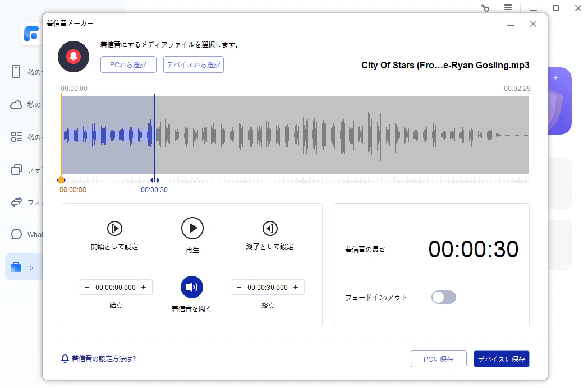
Task: Decrease end point with minus button
Action: tap(239, 287)
